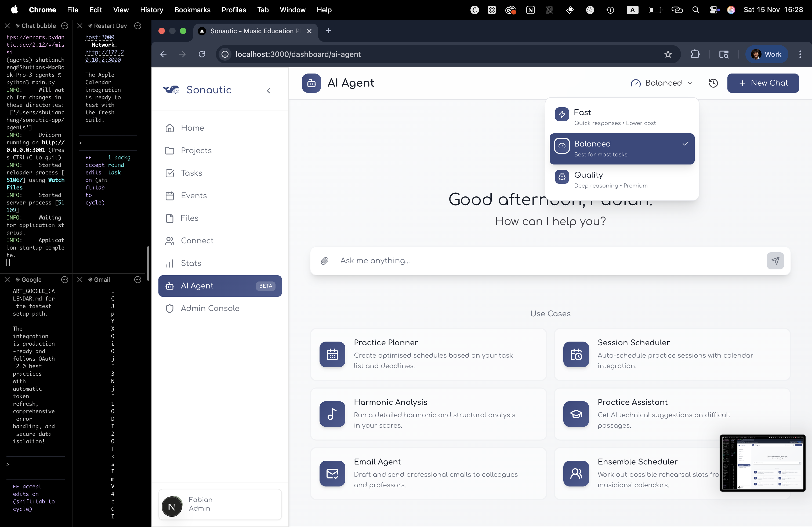Bookmark page with star icon
Viewport: 812px width, 527px height.
[668, 54]
